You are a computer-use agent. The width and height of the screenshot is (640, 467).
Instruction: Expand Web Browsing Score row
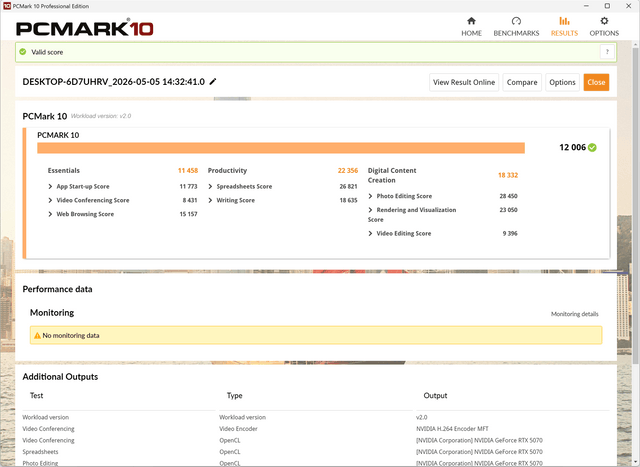[x=50, y=214]
